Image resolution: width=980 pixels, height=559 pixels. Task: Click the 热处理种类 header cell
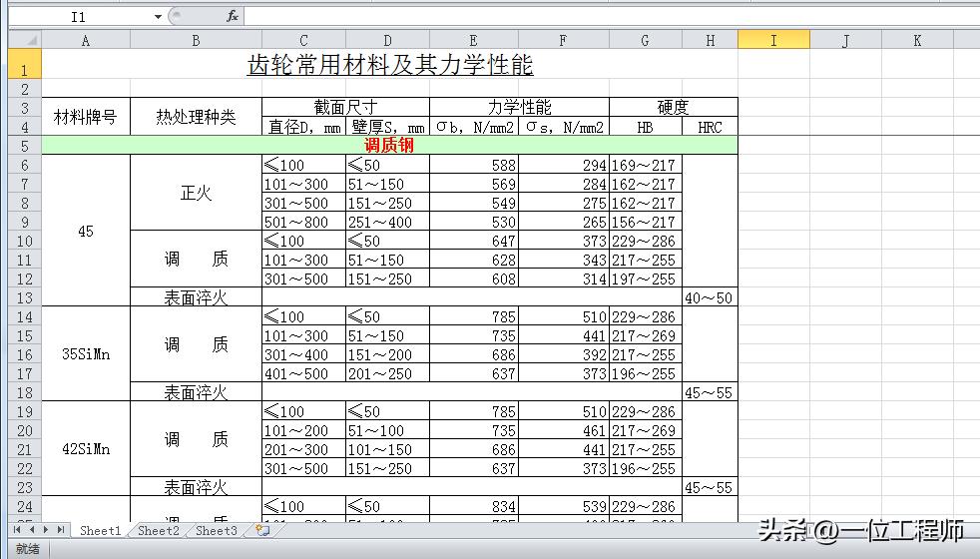(196, 117)
